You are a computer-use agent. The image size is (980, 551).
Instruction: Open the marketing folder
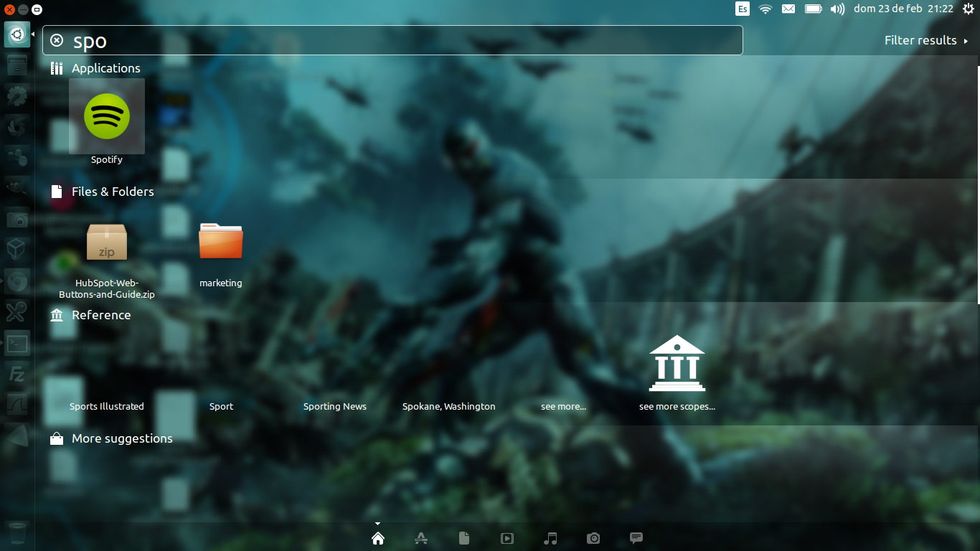(x=221, y=242)
